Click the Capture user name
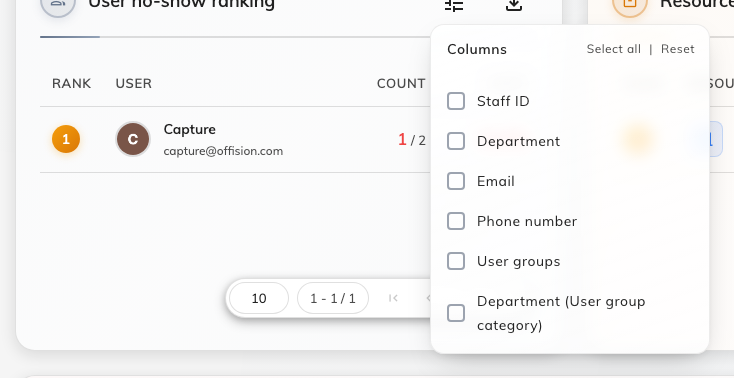Viewport: 734px width, 378px height. click(x=190, y=129)
